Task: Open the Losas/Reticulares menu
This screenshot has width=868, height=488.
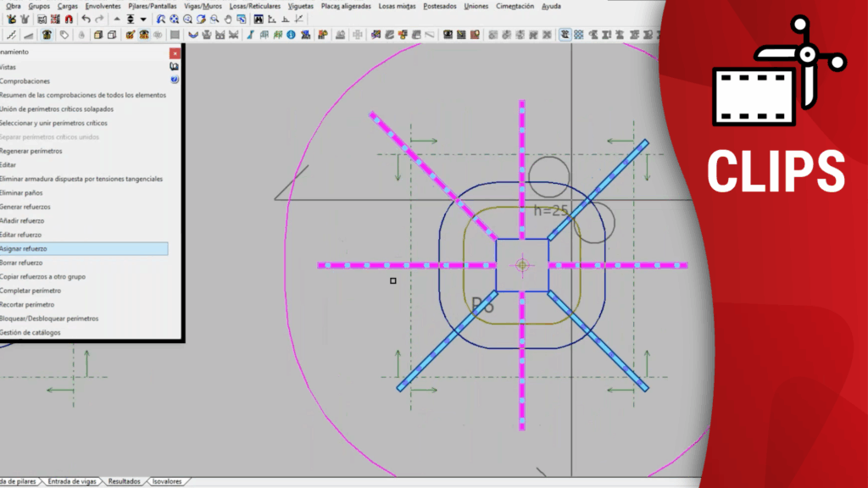Action: point(254,6)
